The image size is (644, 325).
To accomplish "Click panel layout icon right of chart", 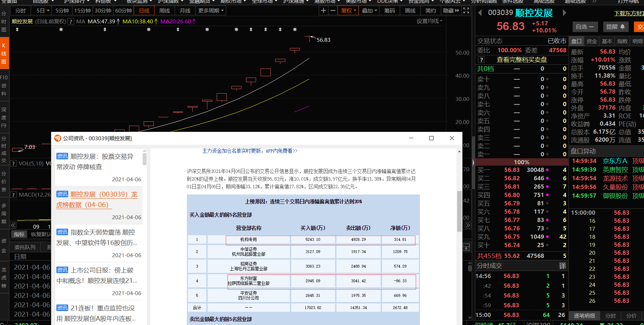I will pos(467,247).
